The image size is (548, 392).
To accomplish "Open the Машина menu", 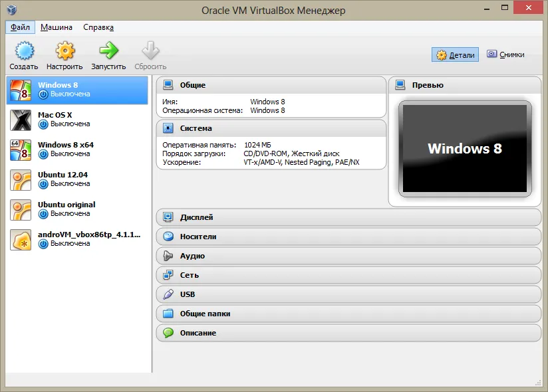I will click(57, 27).
